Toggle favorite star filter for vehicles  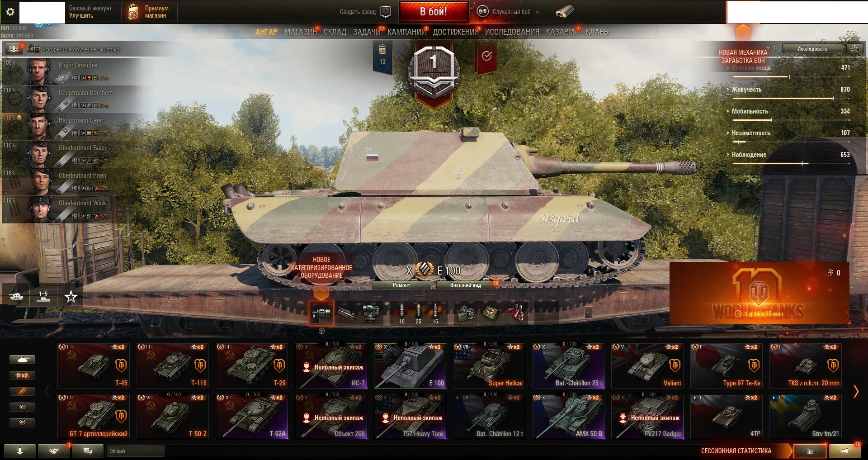click(71, 297)
